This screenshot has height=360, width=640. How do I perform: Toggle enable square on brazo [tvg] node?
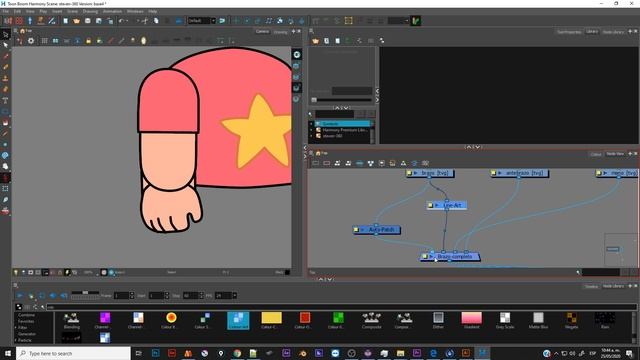pos(409,173)
